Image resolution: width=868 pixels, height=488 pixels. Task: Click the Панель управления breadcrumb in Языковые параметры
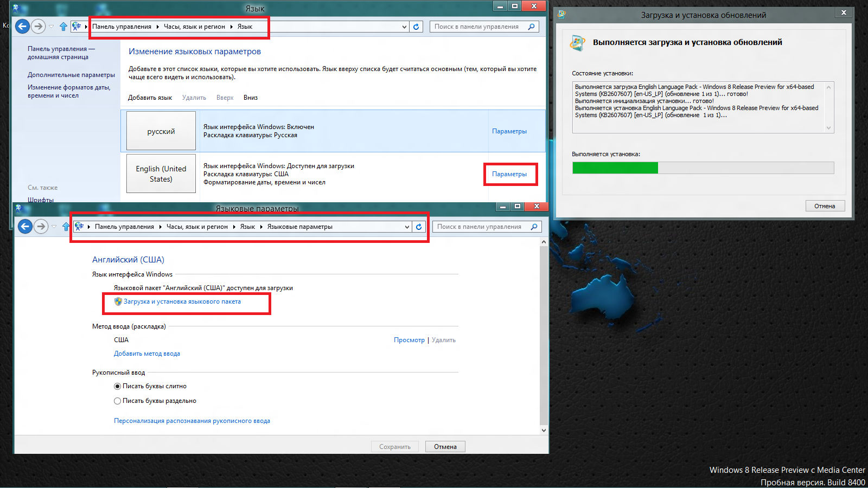pos(124,227)
